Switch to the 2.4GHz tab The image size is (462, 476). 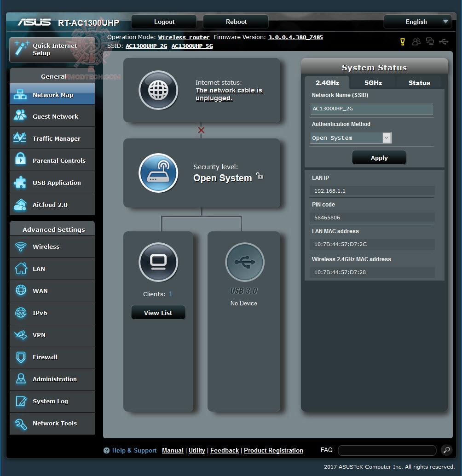[x=327, y=83]
